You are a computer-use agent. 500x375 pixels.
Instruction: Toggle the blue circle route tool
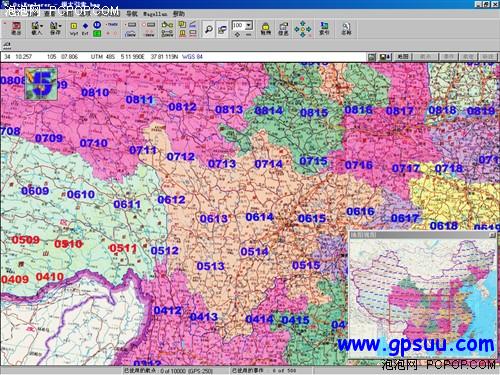tap(97, 25)
